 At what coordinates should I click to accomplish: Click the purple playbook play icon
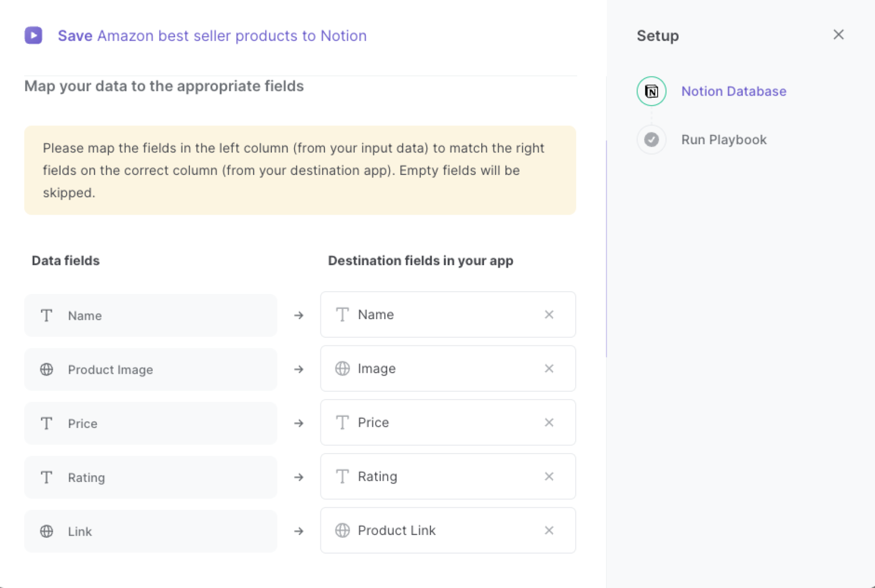click(33, 36)
